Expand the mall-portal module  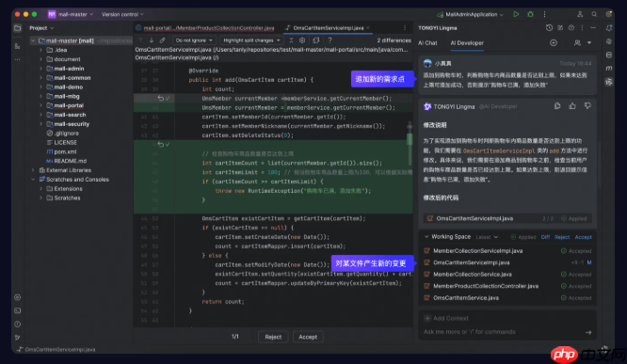[40, 105]
